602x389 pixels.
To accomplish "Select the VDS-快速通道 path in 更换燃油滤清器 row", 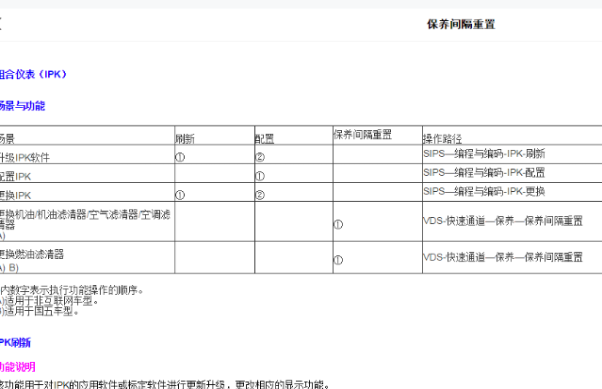I will pyautogui.click(x=503, y=257).
